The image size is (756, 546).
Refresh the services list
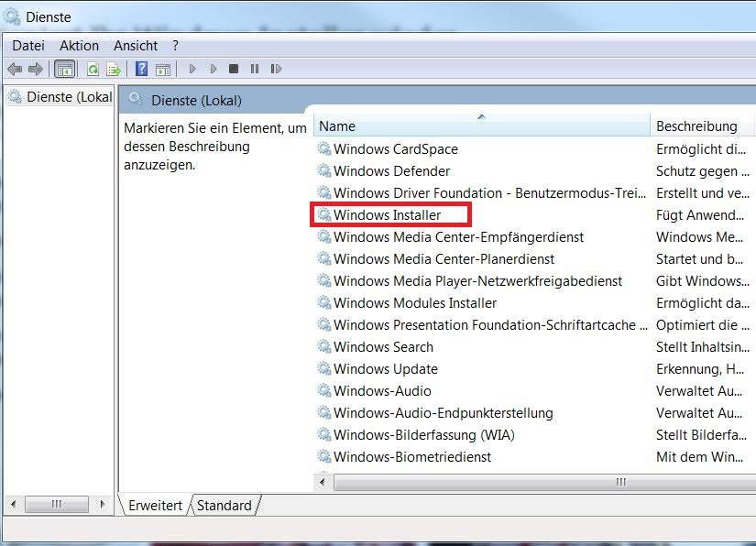(92, 69)
